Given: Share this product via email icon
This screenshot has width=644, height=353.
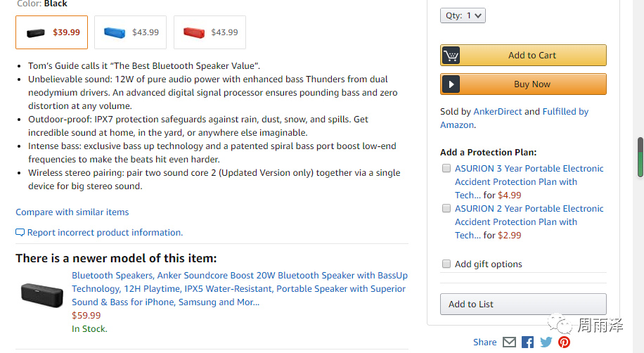Looking at the screenshot, I should (x=509, y=342).
